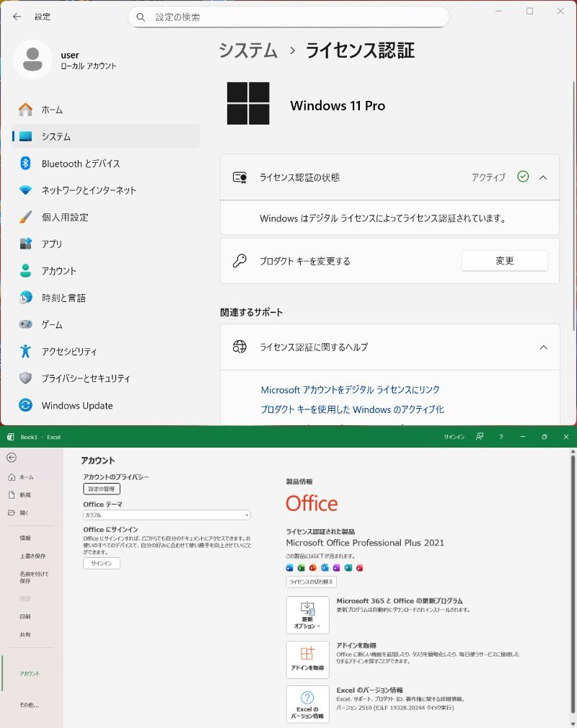Viewport: 577px width, 728px height.
Task: Click the back arrow in Settings header
Action: (x=17, y=17)
